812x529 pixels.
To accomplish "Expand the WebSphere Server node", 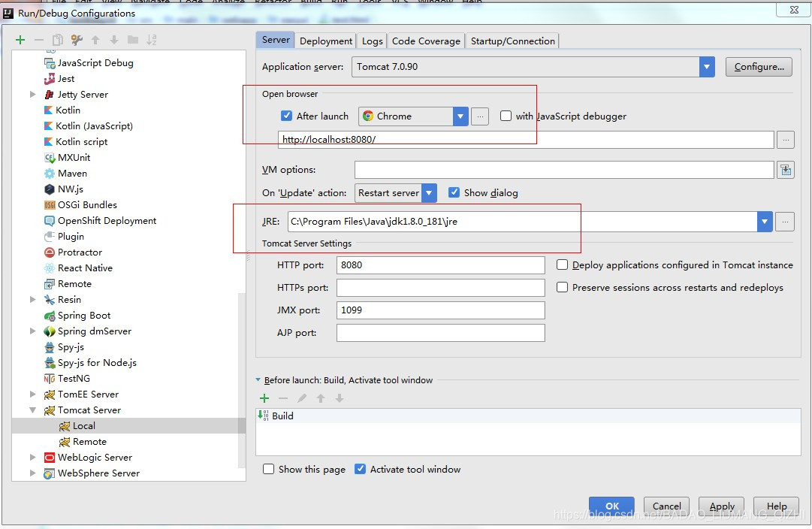I will point(32,473).
